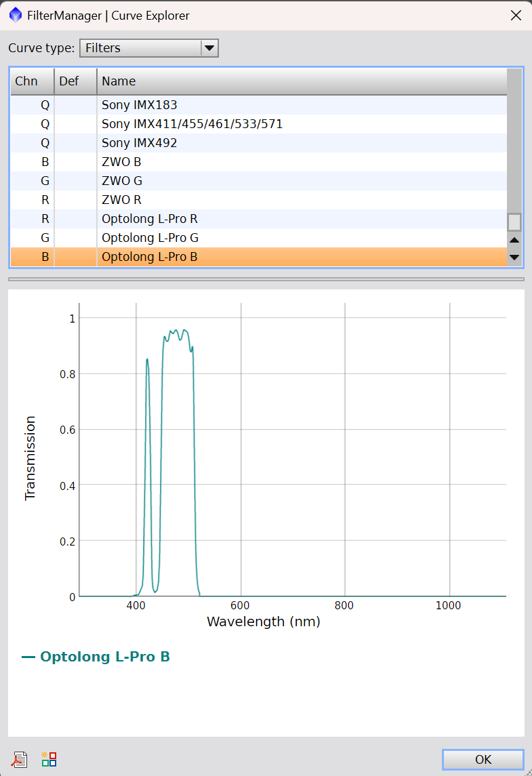
Task: Click the PDF export icon
Action: click(x=19, y=759)
